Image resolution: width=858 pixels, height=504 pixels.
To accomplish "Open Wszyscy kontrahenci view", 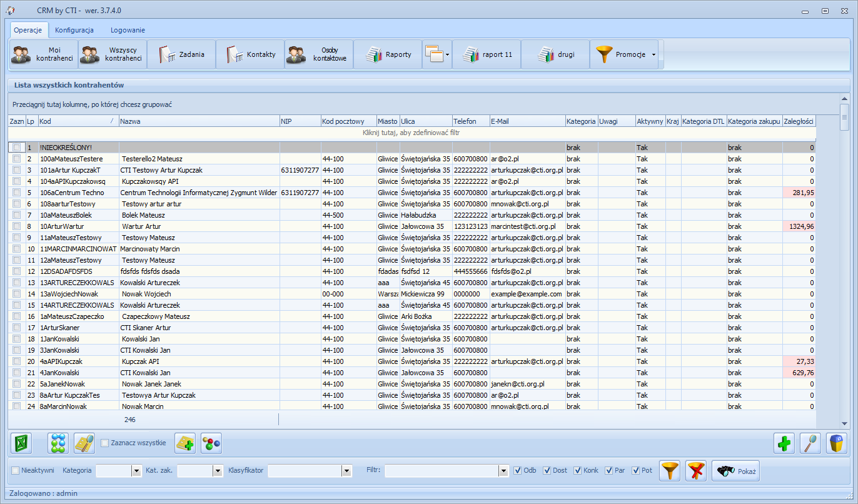I will 113,54.
